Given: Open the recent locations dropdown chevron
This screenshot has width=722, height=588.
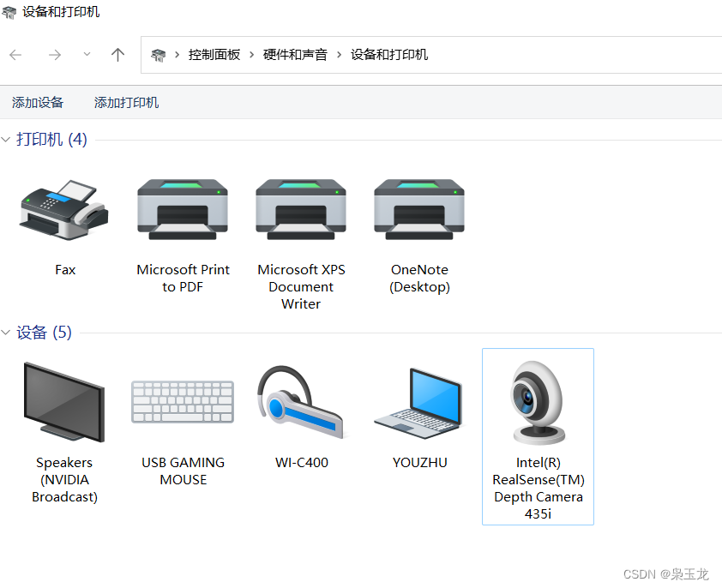Looking at the screenshot, I should coord(87,54).
